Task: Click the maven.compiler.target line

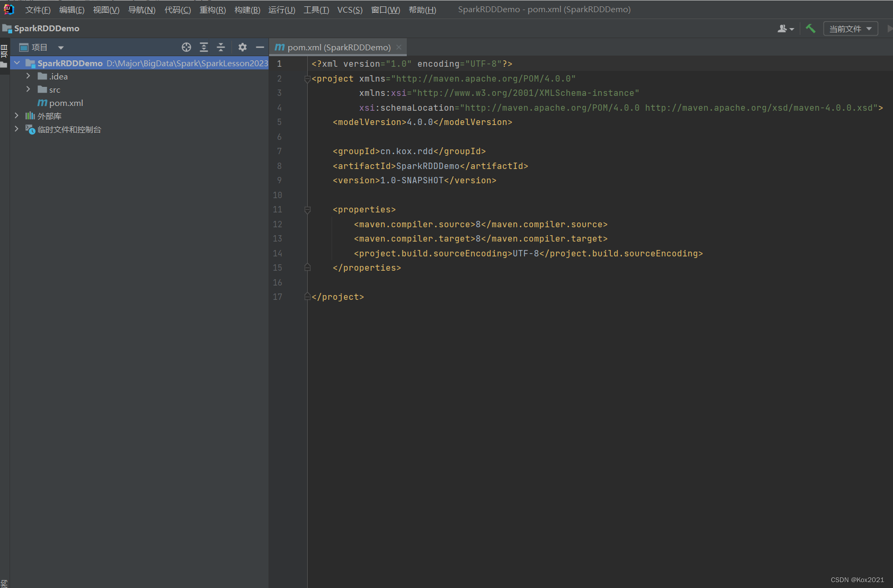Action: point(481,239)
